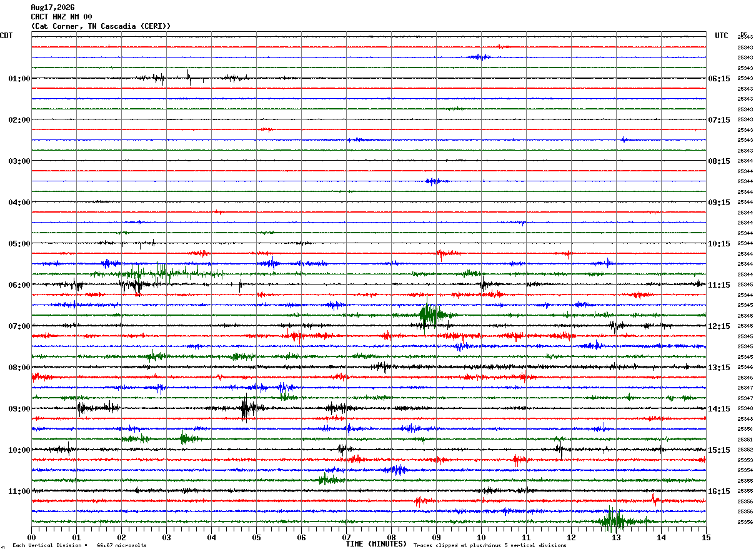The width and height of the screenshot is (756, 554).
Task: Select the CACT HNZ NM 00 station label
Action: coord(61,17)
